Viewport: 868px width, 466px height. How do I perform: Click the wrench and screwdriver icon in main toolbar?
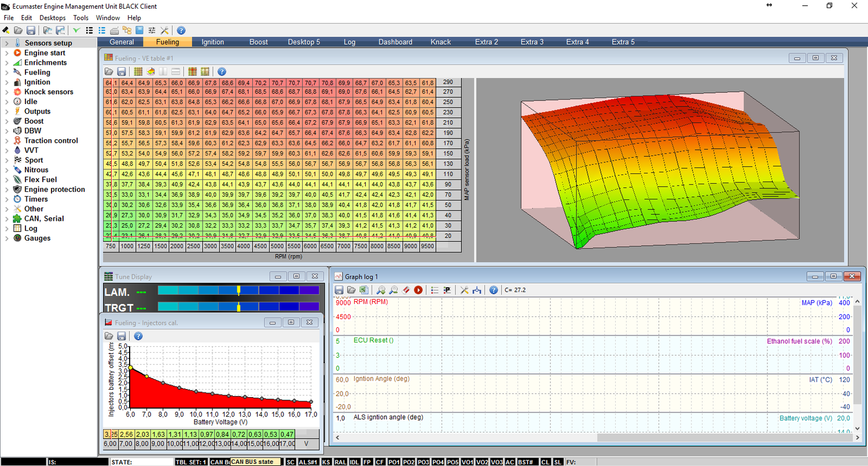coord(164,30)
